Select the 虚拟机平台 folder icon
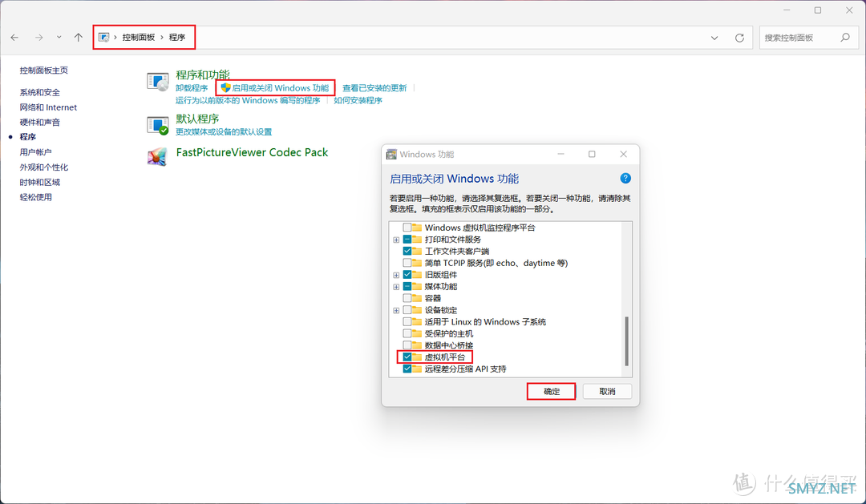 (x=417, y=357)
